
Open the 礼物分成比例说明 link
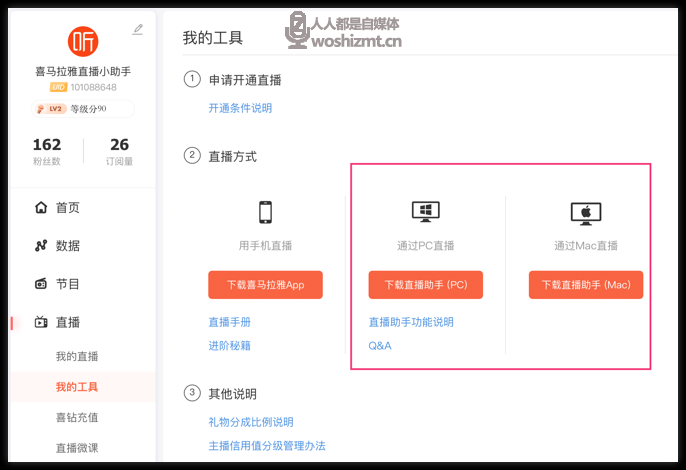[251, 422]
